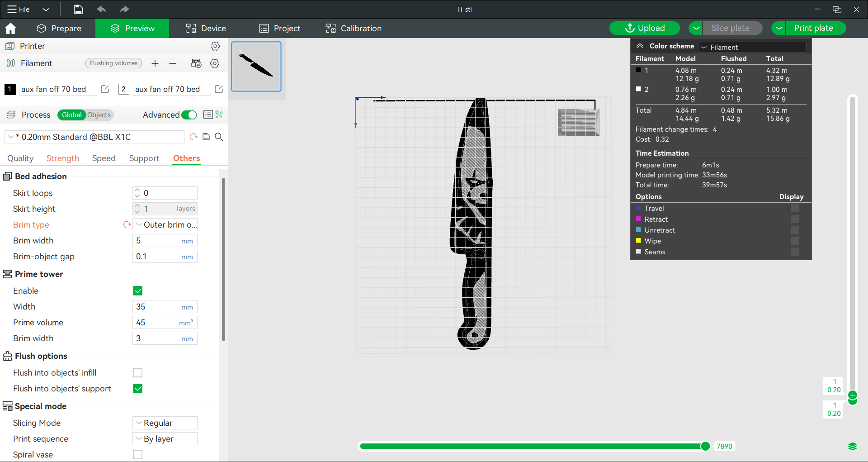Viewport: 868px width, 462px height.
Task: Click the Undo arrow icon
Action: click(x=101, y=9)
